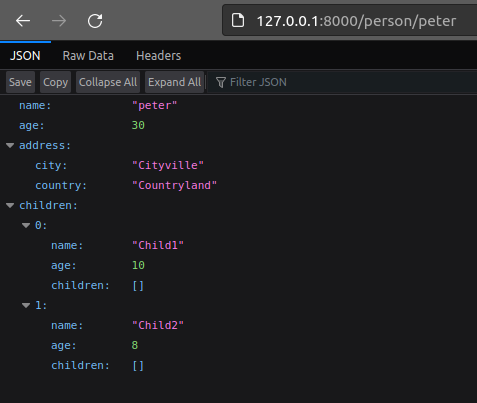The width and height of the screenshot is (477, 403).
Task: Click the filter funnel icon
Action: tap(221, 82)
